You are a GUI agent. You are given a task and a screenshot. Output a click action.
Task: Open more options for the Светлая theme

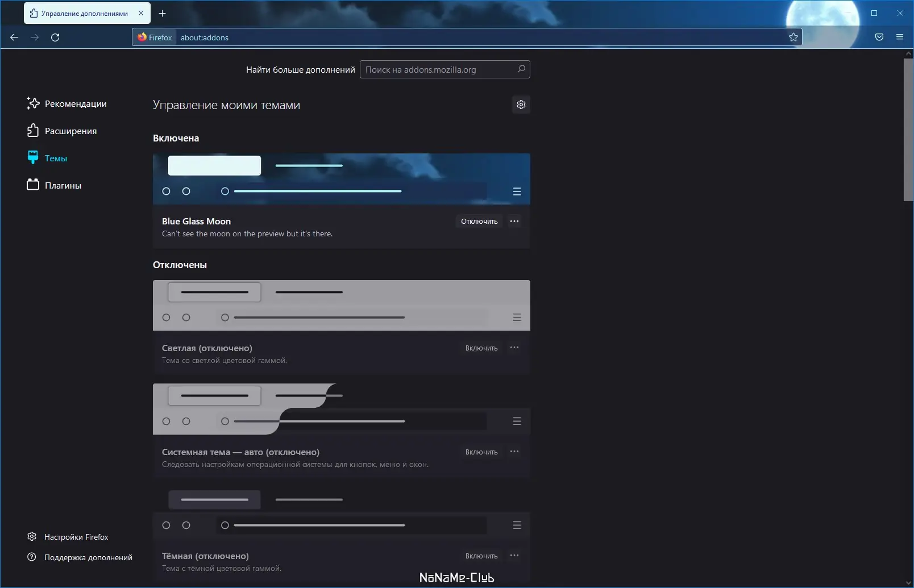pos(514,348)
